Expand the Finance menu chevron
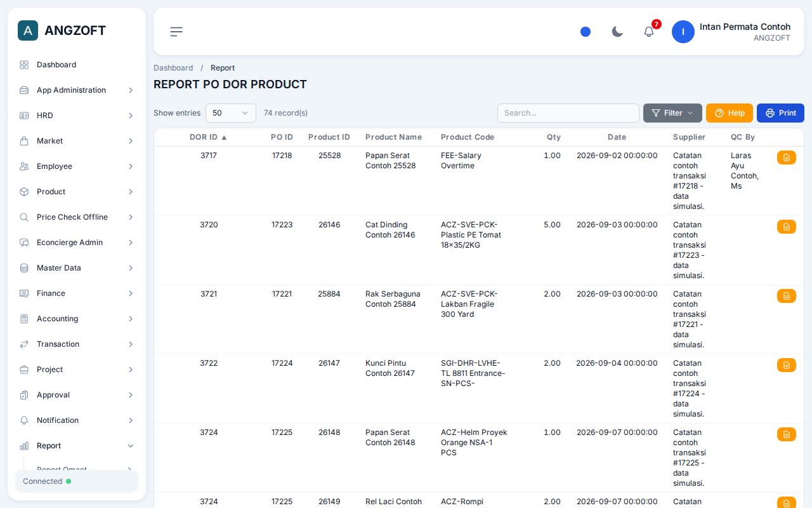This screenshot has width=812, height=508. coord(131,293)
